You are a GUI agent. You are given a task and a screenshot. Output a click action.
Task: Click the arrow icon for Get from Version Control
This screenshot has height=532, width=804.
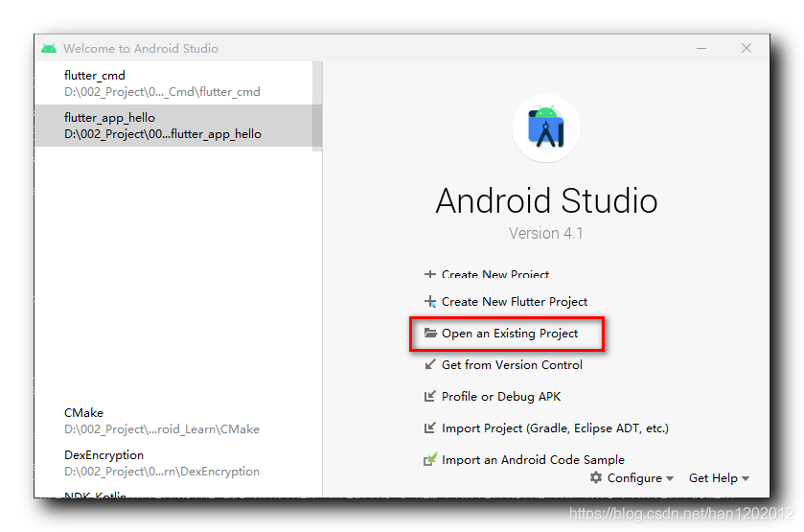(x=429, y=365)
